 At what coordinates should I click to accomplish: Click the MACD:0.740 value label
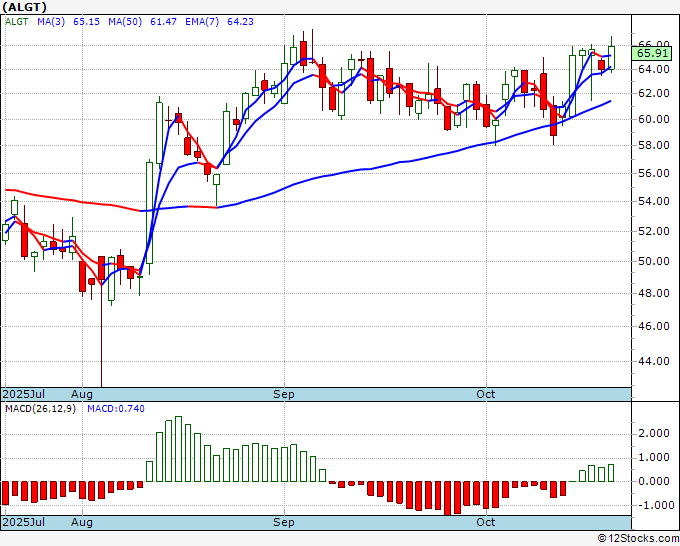(116, 409)
